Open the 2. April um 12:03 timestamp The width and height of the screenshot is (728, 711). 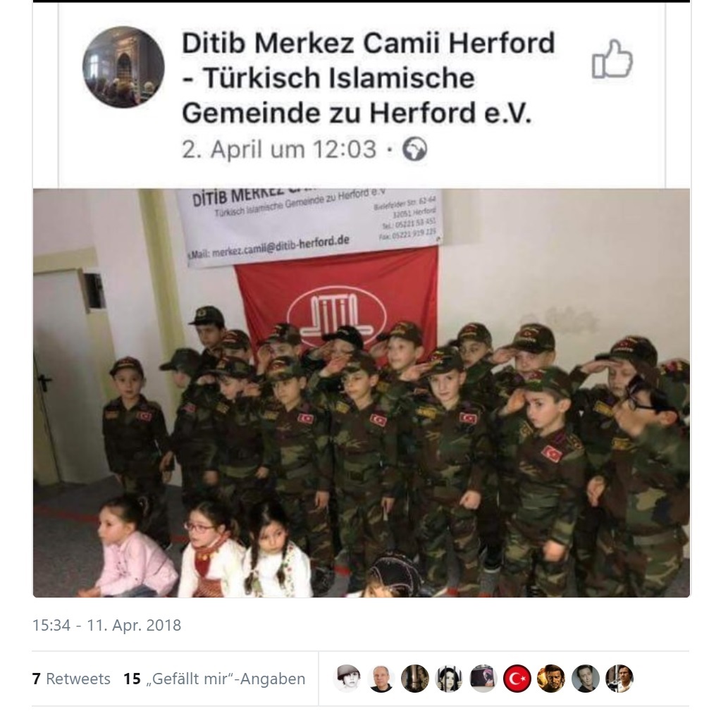278,149
